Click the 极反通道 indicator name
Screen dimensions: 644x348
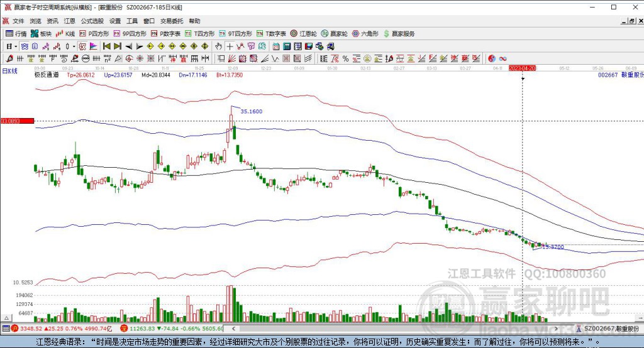[x=47, y=75]
